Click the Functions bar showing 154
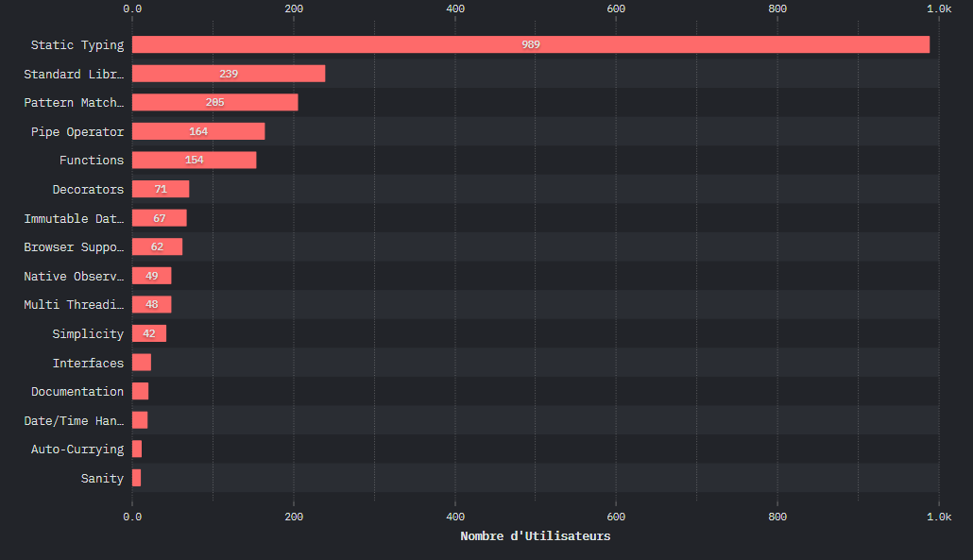Viewport: 973px width, 560px height. coord(194,161)
